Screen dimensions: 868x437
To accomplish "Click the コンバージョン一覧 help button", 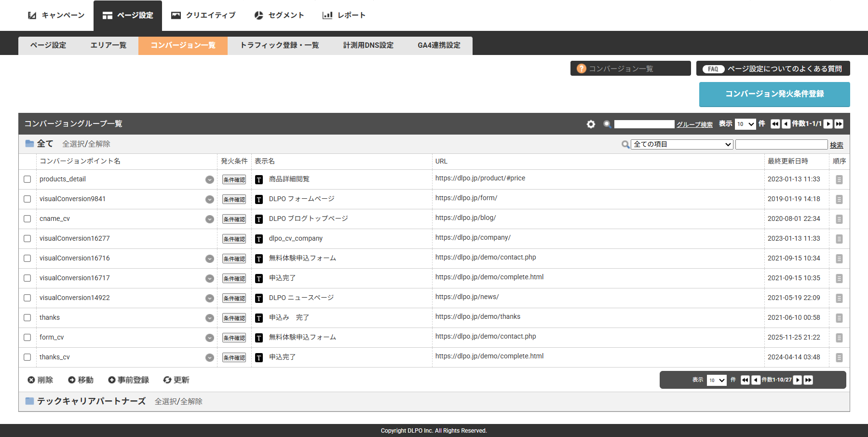I will tap(630, 68).
